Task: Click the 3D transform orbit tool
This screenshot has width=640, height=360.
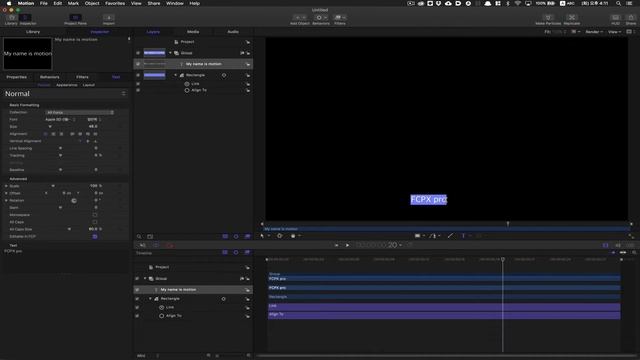Action: (280, 236)
